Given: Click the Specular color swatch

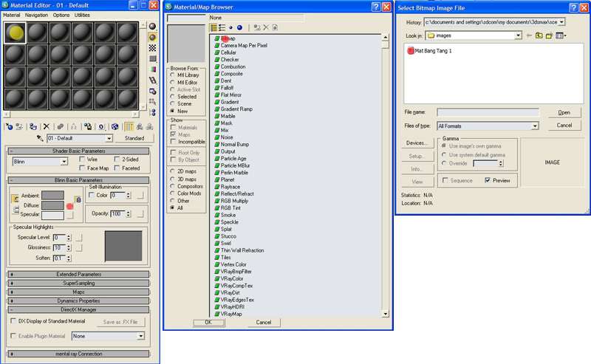Looking at the screenshot, I should pos(52,215).
